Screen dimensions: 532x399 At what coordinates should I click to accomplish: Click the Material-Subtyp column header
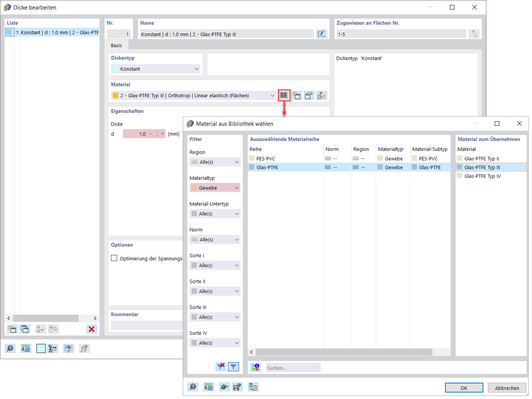[430, 149]
